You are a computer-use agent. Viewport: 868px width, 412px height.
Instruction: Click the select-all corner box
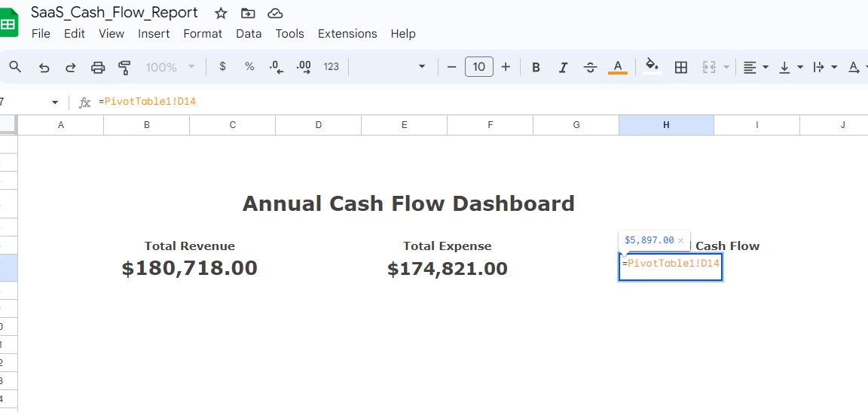[x=8, y=125]
